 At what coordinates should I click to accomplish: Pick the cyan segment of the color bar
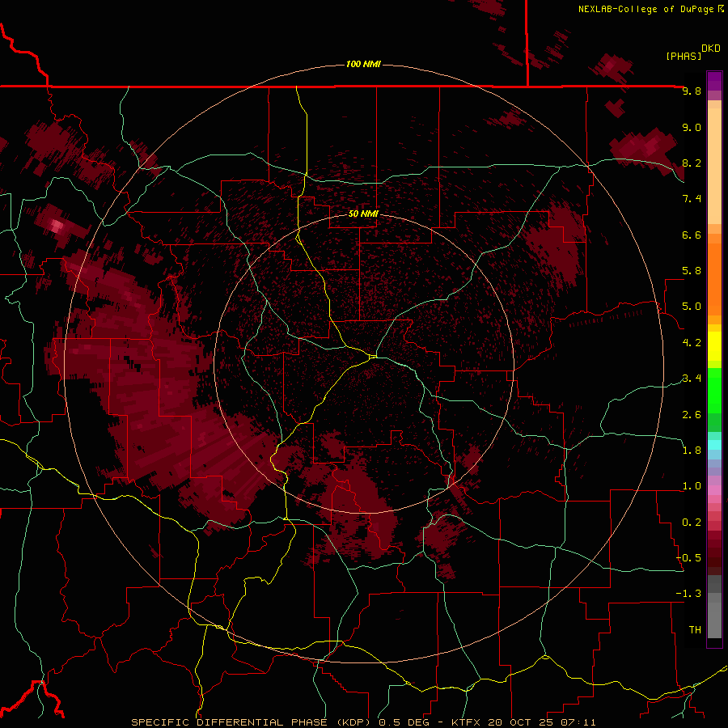714,444
